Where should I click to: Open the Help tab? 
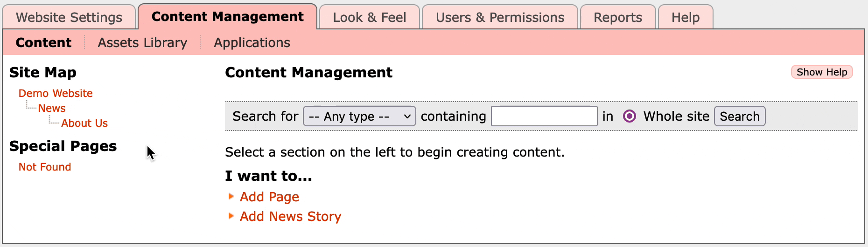pos(685,18)
